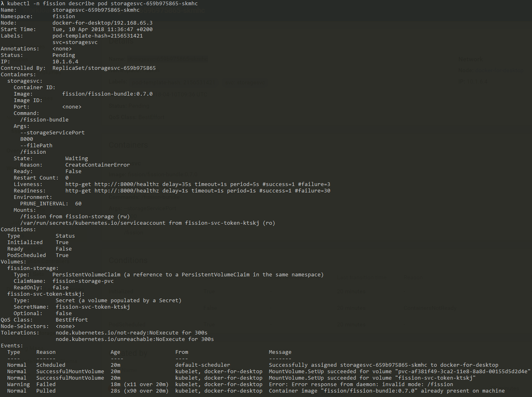Image resolution: width=532 pixels, height=397 pixels.
Task: Select the Events Message column header
Action: click(x=280, y=352)
